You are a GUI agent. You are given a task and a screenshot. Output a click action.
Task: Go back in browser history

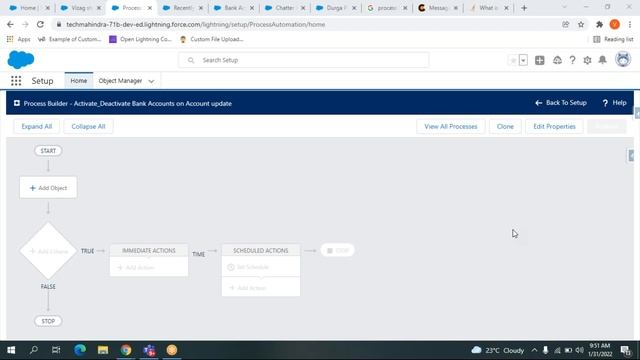pyautogui.click(x=10, y=24)
